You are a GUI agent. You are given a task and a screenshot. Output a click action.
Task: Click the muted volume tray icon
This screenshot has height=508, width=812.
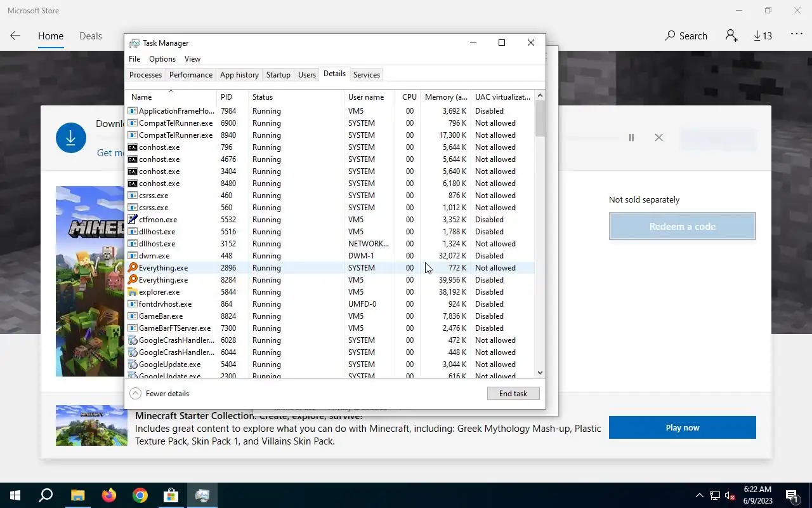pos(730,495)
